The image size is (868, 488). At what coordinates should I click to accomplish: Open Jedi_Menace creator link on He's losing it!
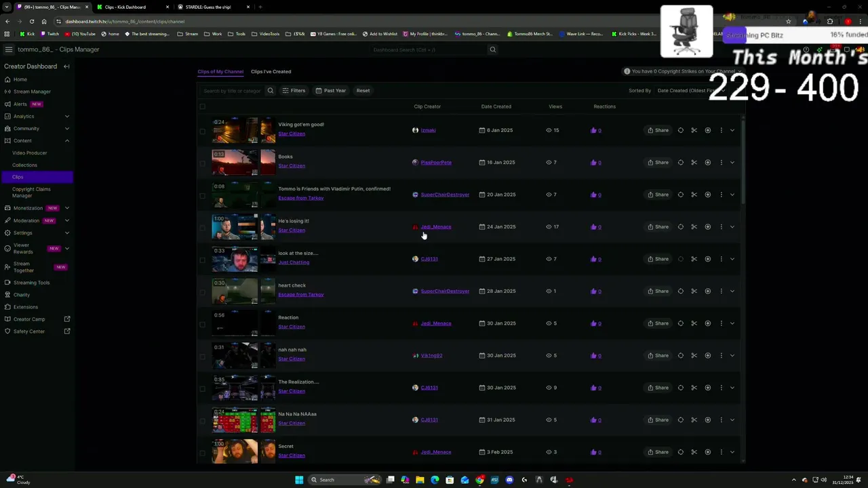436,227
